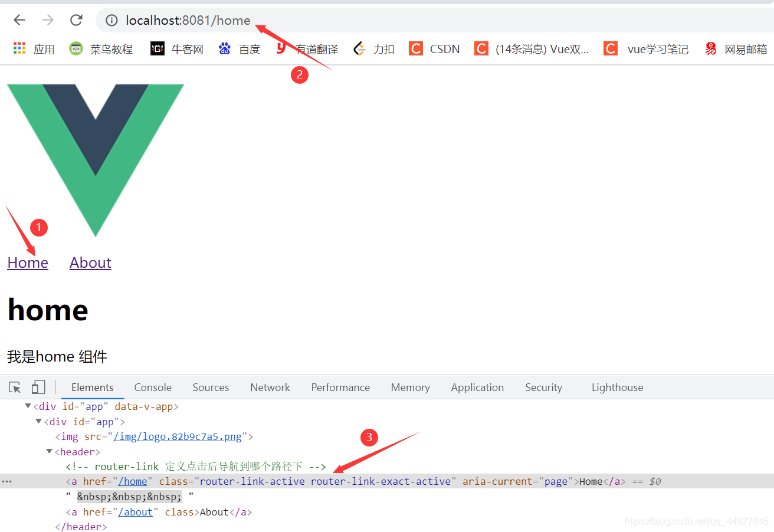Switch to the Elements tab
Screen dimensions: 774x532
coord(93,387)
